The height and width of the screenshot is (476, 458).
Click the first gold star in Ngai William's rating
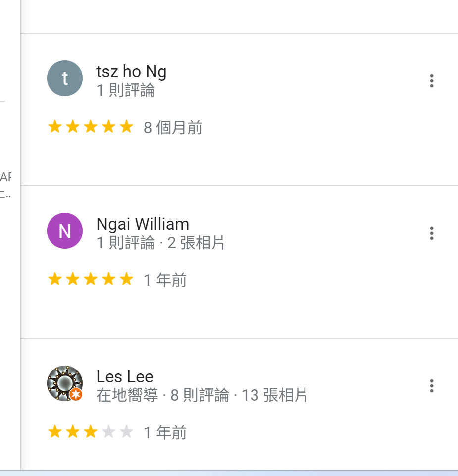54,280
